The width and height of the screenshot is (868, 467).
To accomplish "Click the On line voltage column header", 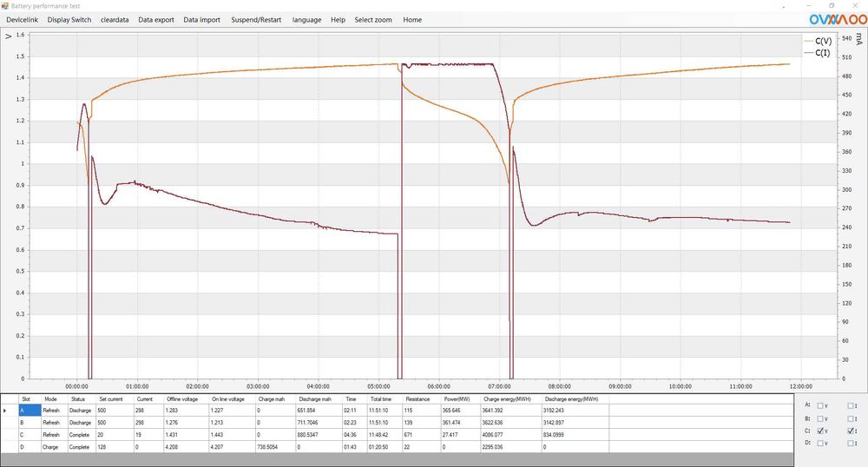I will (233, 399).
